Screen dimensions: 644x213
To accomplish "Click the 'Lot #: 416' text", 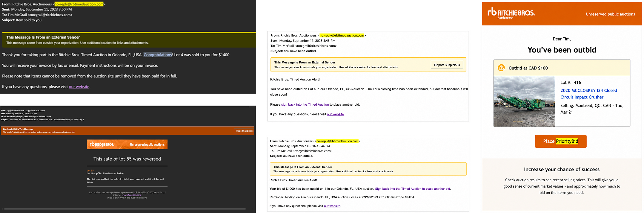I will click(571, 83).
